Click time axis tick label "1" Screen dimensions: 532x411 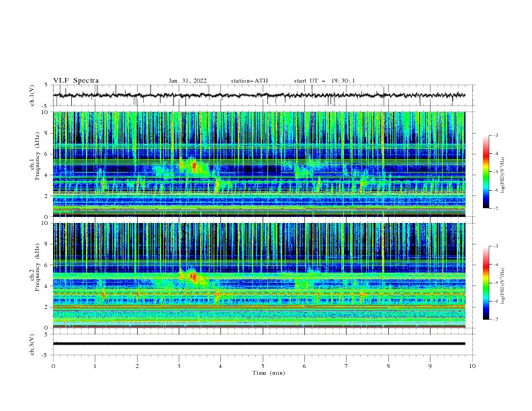click(x=95, y=366)
